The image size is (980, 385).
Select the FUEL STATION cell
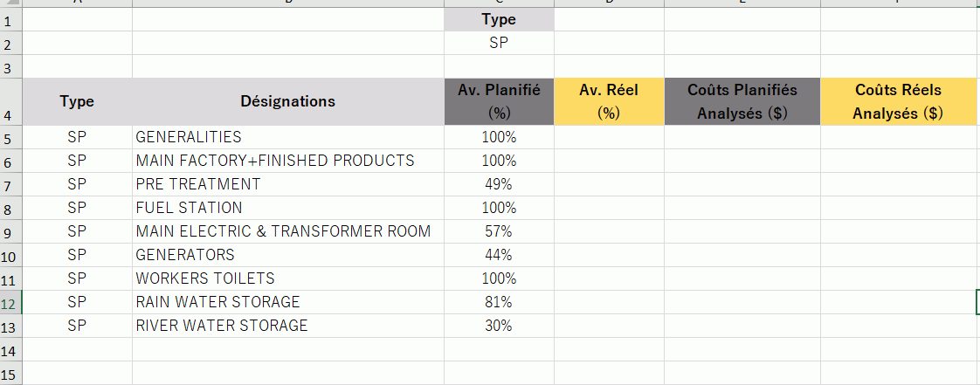(288, 208)
